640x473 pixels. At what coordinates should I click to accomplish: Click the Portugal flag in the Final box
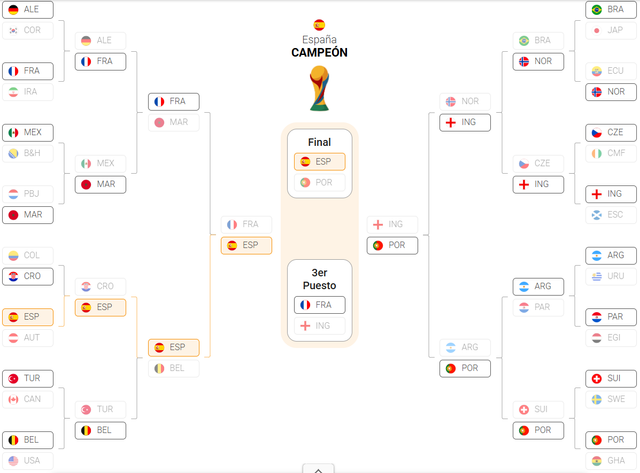tap(305, 182)
